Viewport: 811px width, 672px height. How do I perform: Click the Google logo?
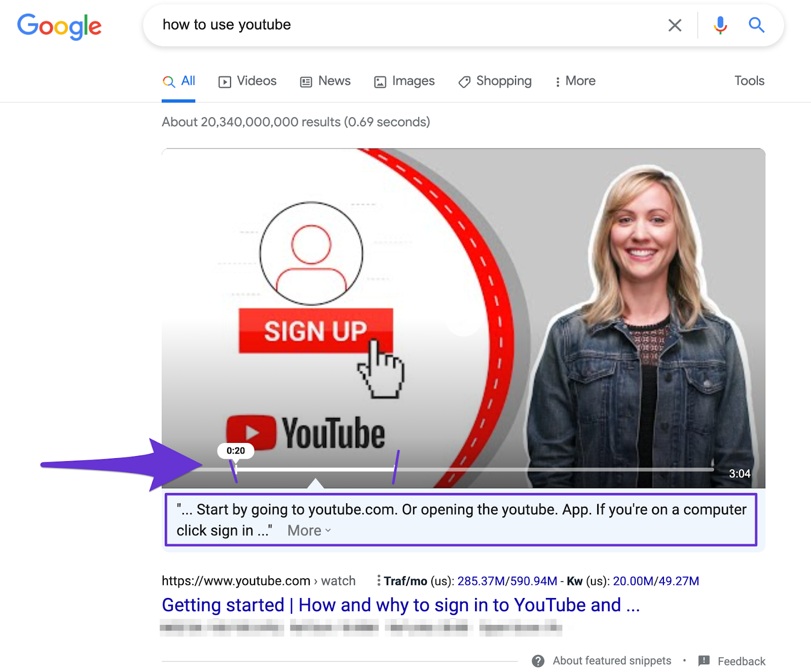click(x=59, y=26)
